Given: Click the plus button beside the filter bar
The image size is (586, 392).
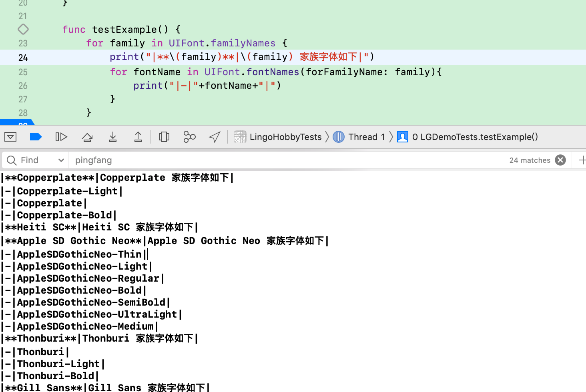Looking at the screenshot, I should click(x=583, y=160).
